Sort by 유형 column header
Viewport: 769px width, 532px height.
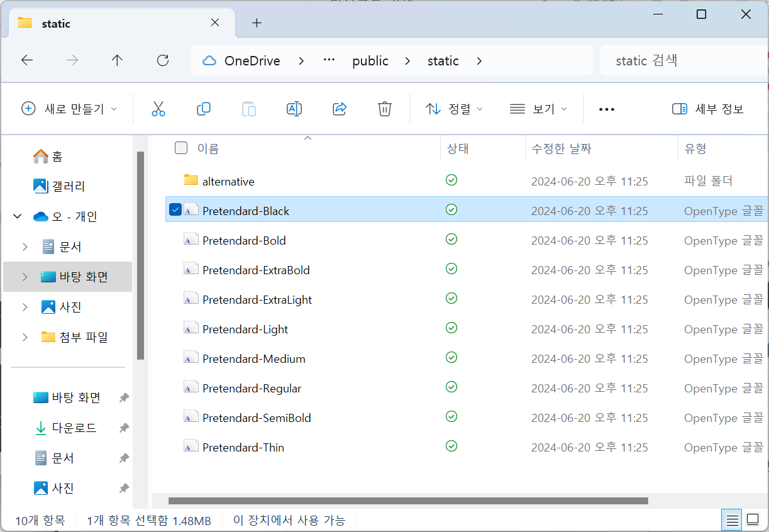coord(695,149)
